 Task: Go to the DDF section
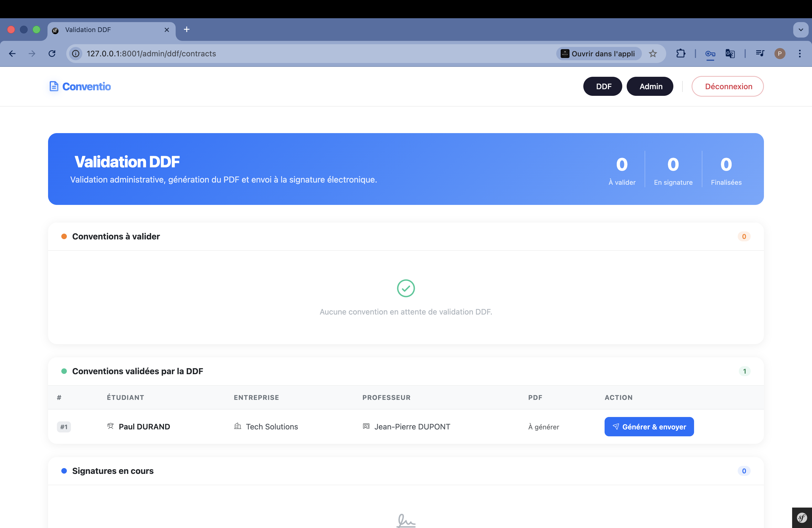point(603,86)
